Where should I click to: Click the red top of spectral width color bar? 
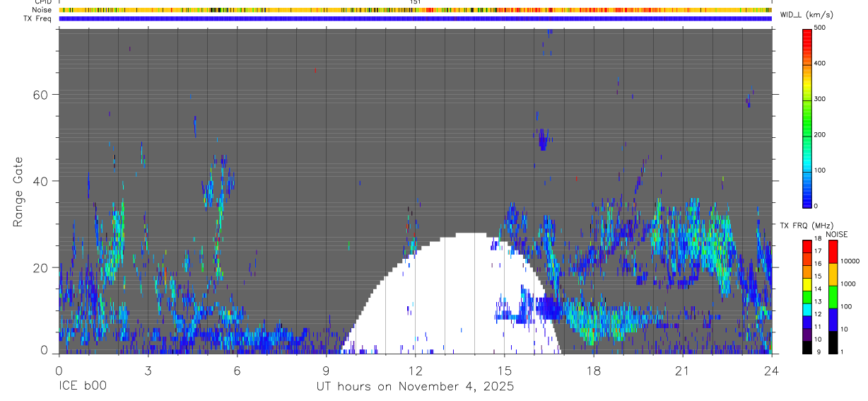tap(807, 39)
